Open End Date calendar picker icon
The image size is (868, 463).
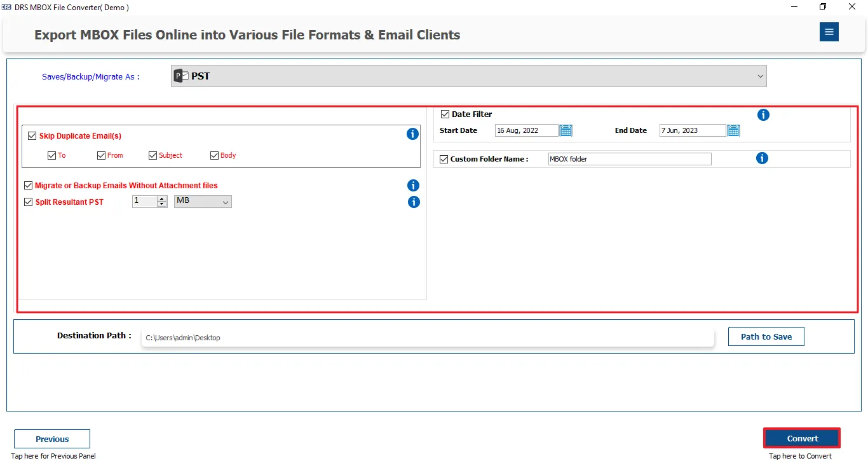[733, 130]
